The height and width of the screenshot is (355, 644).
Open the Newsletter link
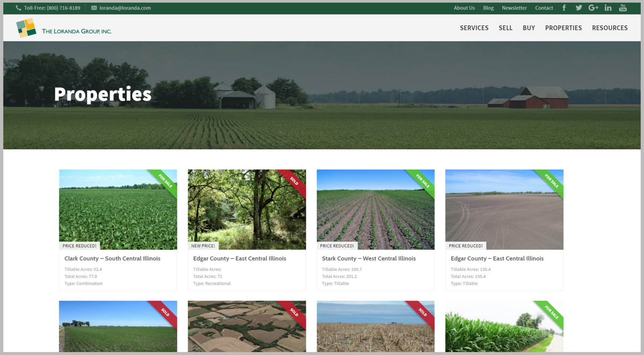tap(514, 8)
